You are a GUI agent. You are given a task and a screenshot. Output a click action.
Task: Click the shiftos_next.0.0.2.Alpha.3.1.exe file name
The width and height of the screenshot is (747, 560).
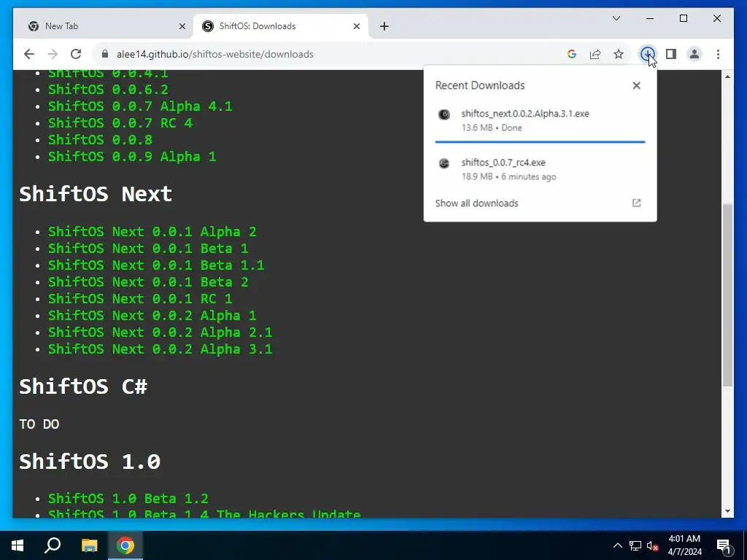click(525, 114)
